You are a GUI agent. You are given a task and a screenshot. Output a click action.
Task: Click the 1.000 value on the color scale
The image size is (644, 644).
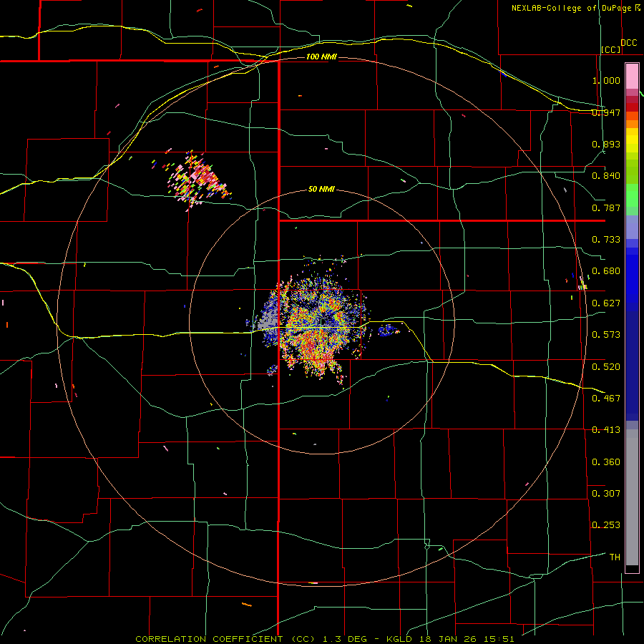coord(606,80)
